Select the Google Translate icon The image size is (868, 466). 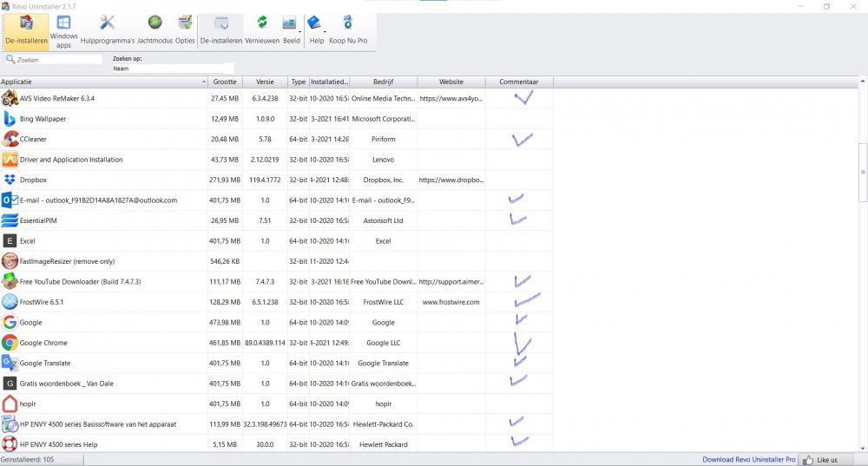click(x=10, y=363)
